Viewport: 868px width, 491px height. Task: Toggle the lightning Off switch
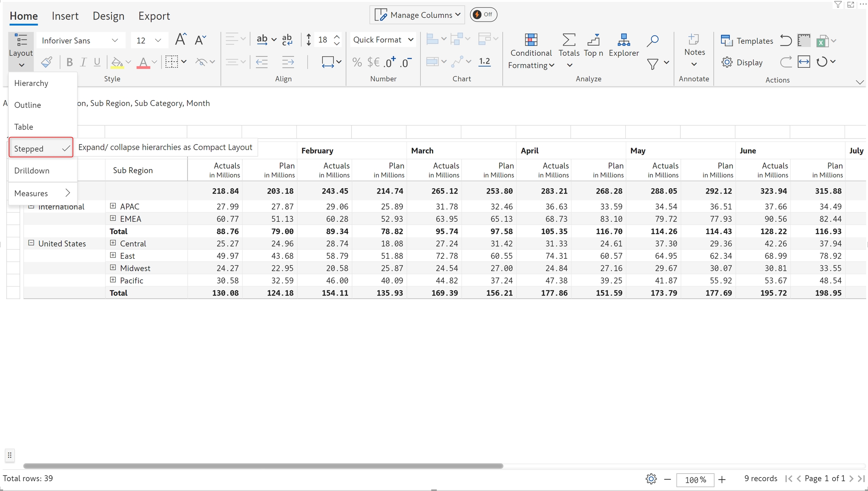pyautogui.click(x=483, y=15)
